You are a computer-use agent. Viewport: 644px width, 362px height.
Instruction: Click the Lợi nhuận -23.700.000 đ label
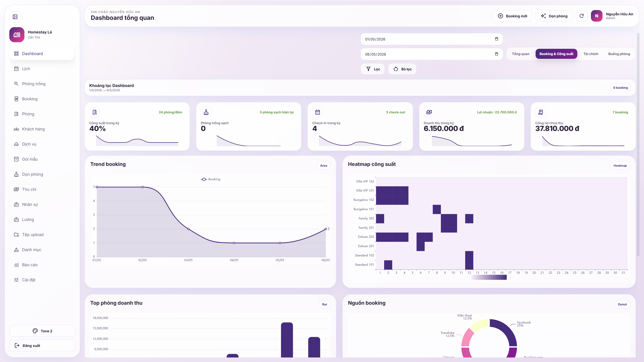497,112
